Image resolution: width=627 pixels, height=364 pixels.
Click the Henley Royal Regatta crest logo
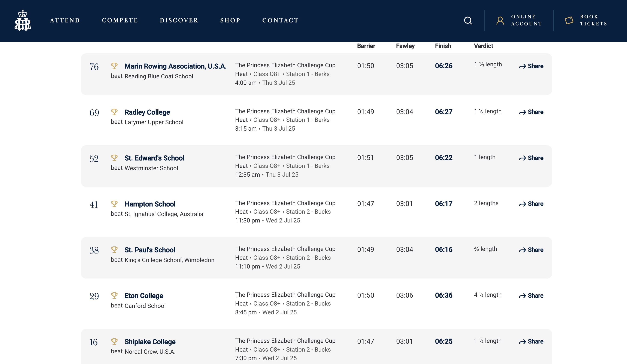23,20
